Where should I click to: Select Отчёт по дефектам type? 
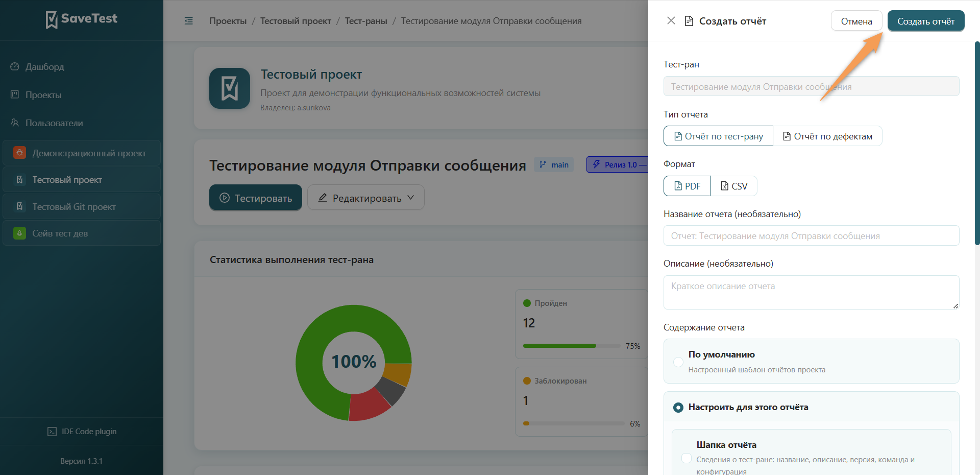(828, 136)
